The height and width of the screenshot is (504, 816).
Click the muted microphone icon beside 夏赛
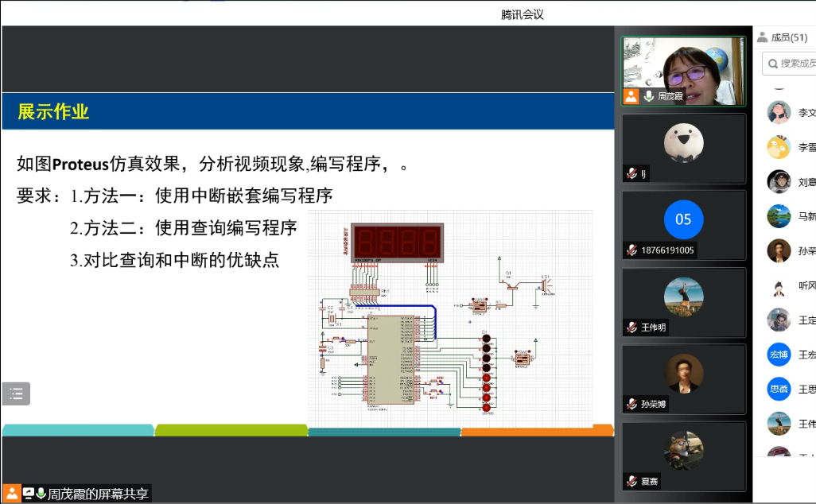point(631,481)
